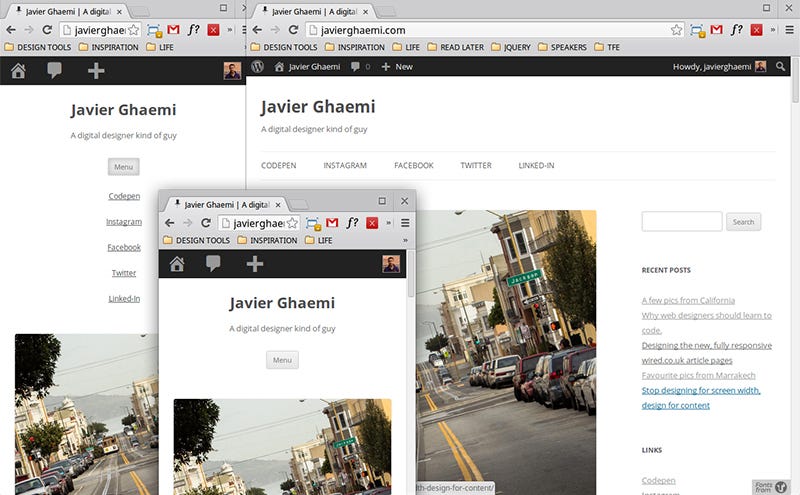
Task: Click the user avatar in the left window admin bar
Action: coord(232,70)
